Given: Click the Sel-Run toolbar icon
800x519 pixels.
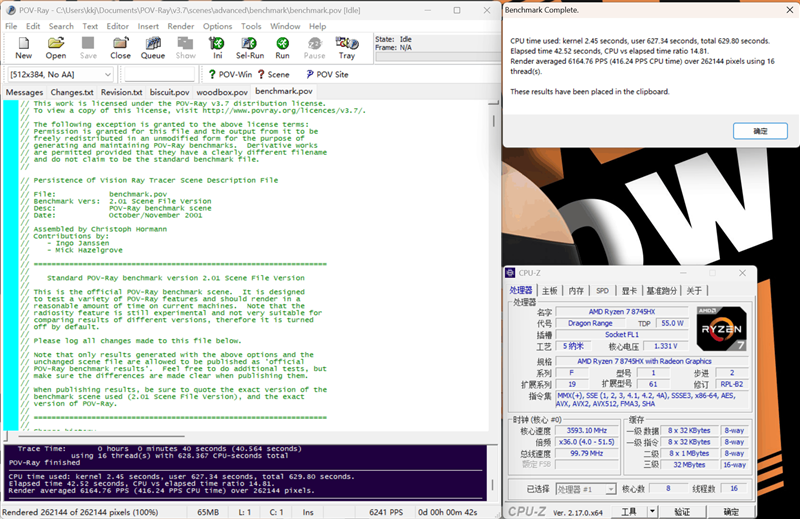Looking at the screenshot, I should [250, 47].
